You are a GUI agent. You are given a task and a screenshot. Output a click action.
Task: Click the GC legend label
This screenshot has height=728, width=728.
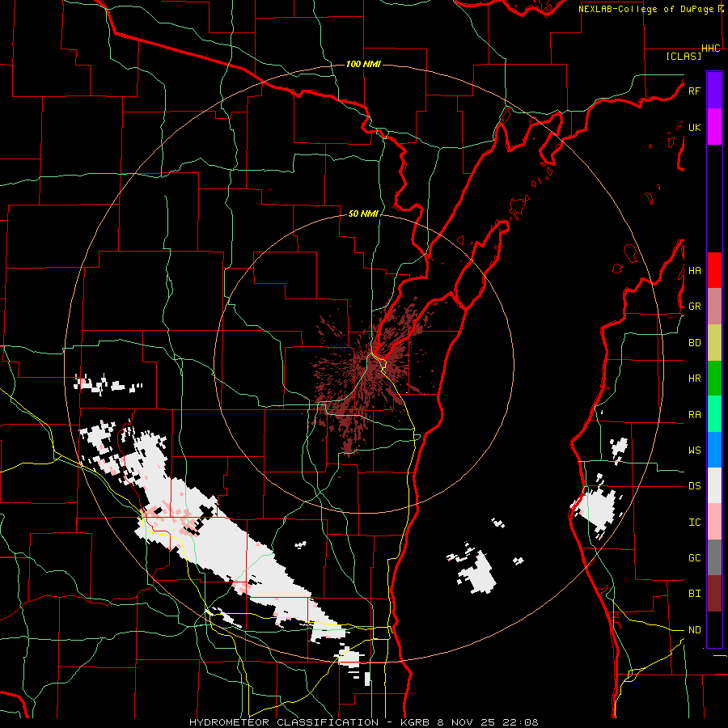(694, 558)
